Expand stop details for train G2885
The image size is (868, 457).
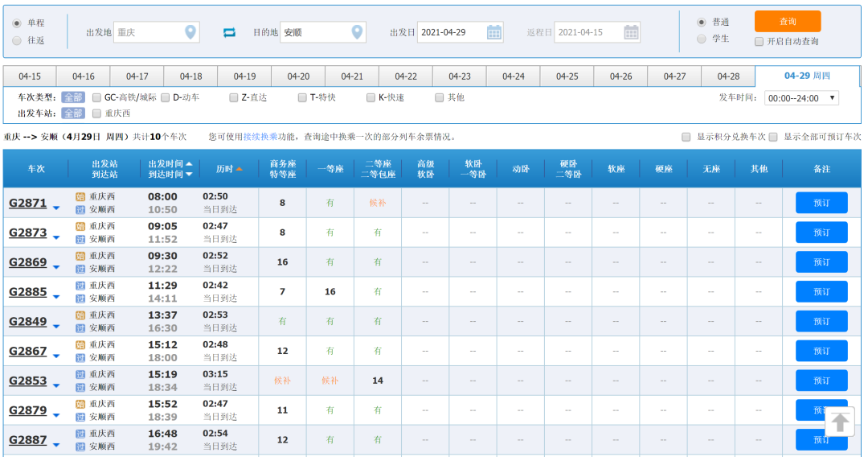[56, 296]
